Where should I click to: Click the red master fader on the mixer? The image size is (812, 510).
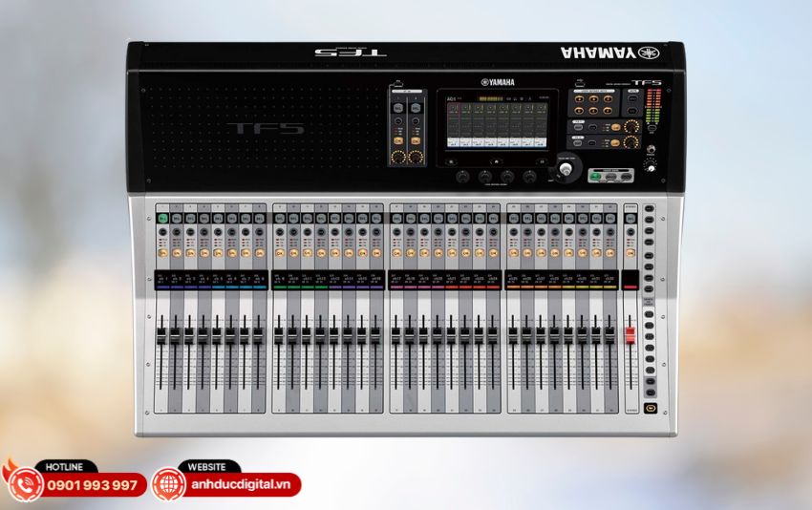630,335
